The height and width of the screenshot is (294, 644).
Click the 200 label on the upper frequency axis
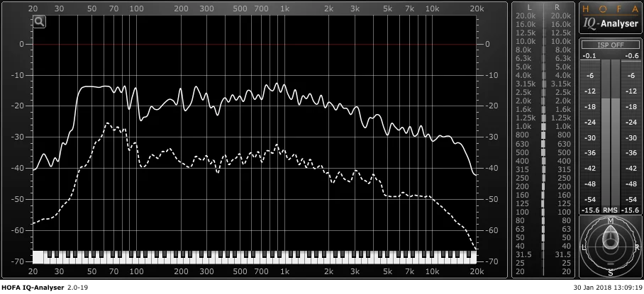(x=181, y=9)
